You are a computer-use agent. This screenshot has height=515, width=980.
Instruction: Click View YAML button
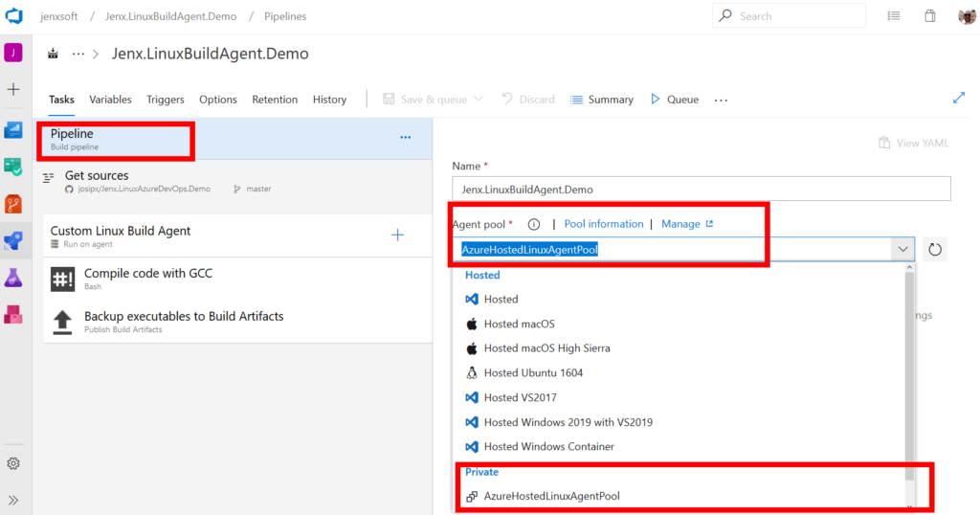point(914,144)
